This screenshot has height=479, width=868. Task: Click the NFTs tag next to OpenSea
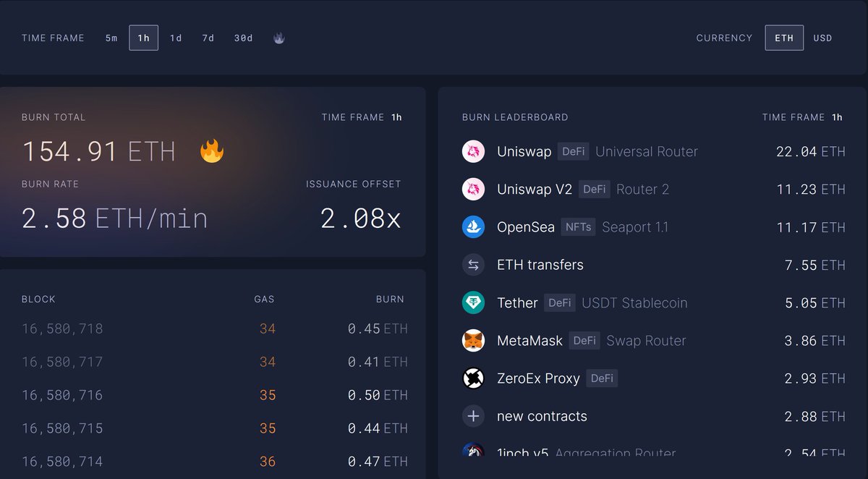pos(579,226)
